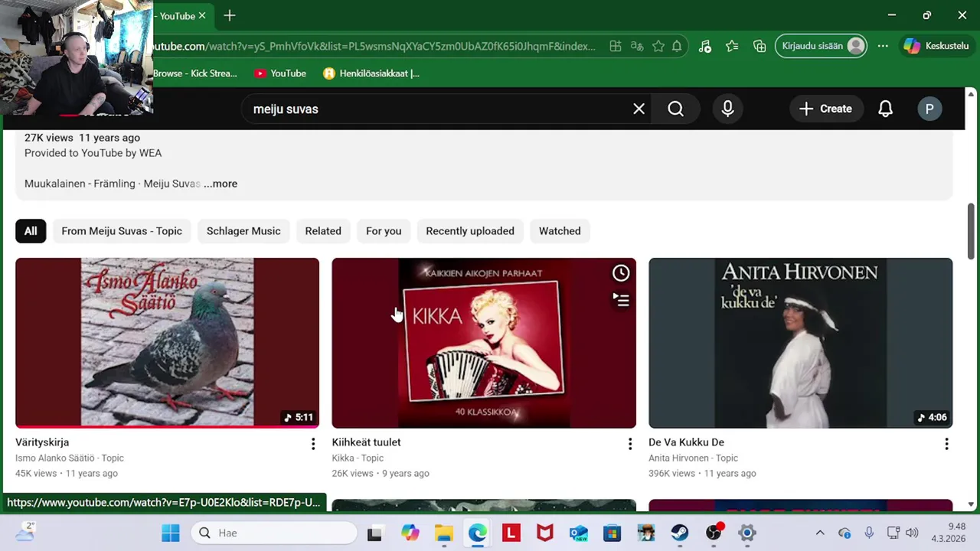Add page to favorites with star icon
The image size is (980, 551).
pos(658,46)
